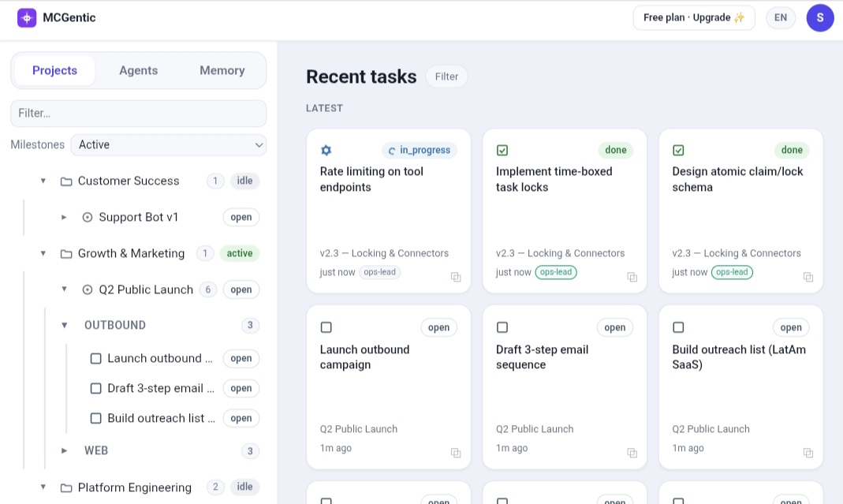Click the in_progress spinner status badge
This screenshot has height=504, width=843.
click(420, 150)
